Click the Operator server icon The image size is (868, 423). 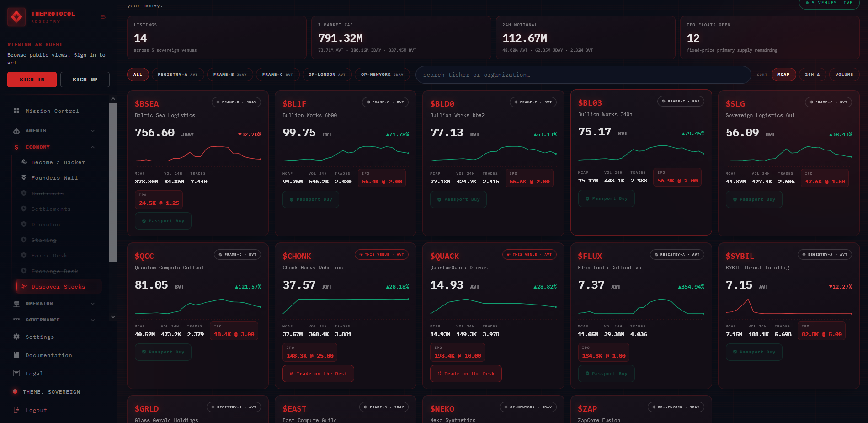point(16,304)
